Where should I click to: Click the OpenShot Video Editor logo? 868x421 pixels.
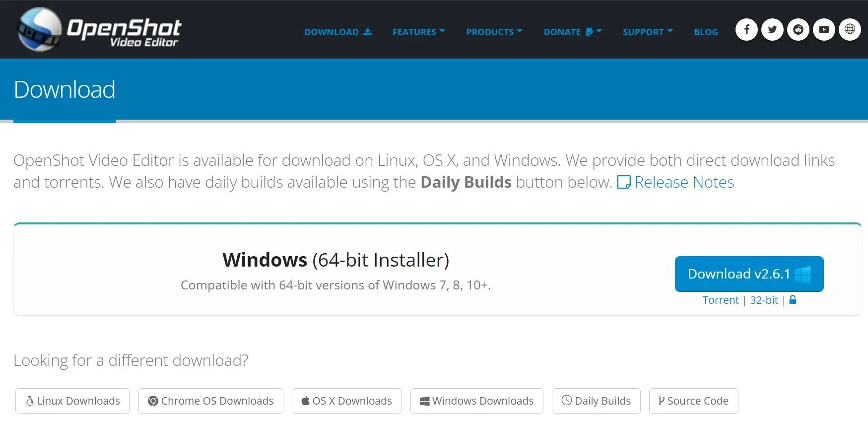[x=99, y=29]
